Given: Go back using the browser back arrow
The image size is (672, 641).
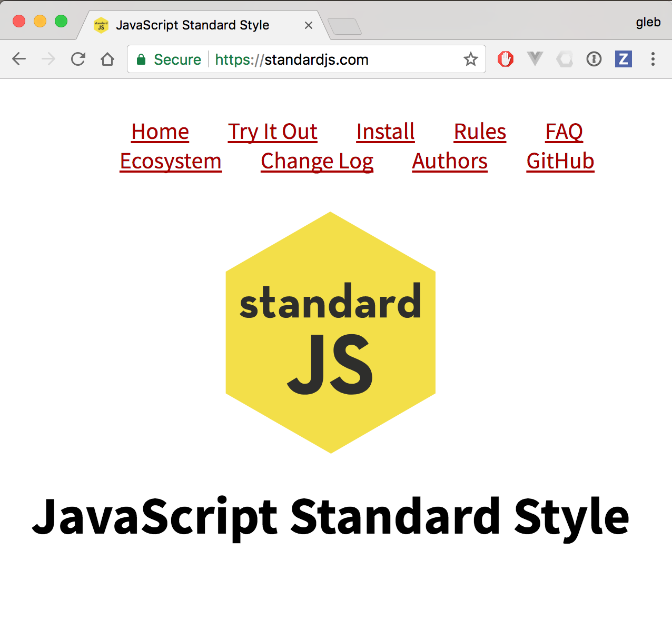Looking at the screenshot, I should pyautogui.click(x=19, y=59).
